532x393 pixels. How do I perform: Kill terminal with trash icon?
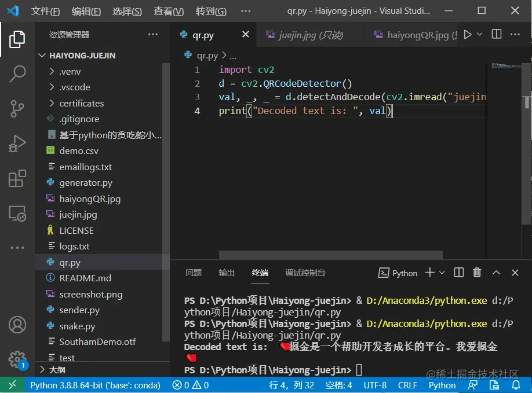[x=477, y=273]
